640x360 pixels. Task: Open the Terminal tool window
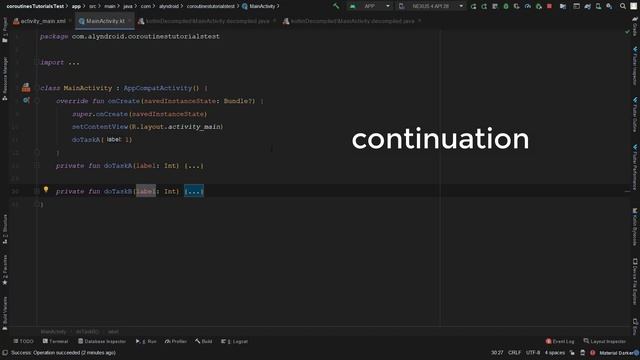[55, 341]
